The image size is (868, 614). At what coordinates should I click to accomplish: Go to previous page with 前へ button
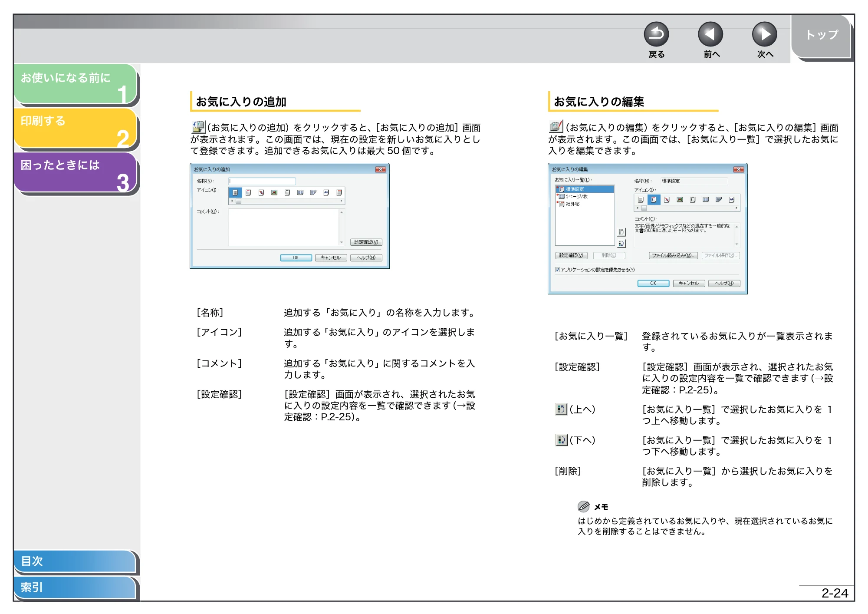[710, 34]
